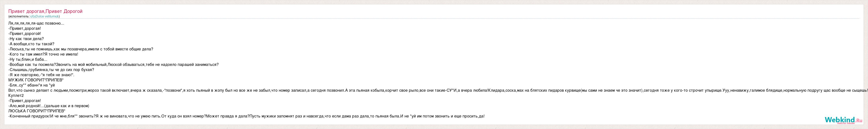Click the line "-Ало,мой родной!...(дальше как и в первом)"

[x=49, y=106]
